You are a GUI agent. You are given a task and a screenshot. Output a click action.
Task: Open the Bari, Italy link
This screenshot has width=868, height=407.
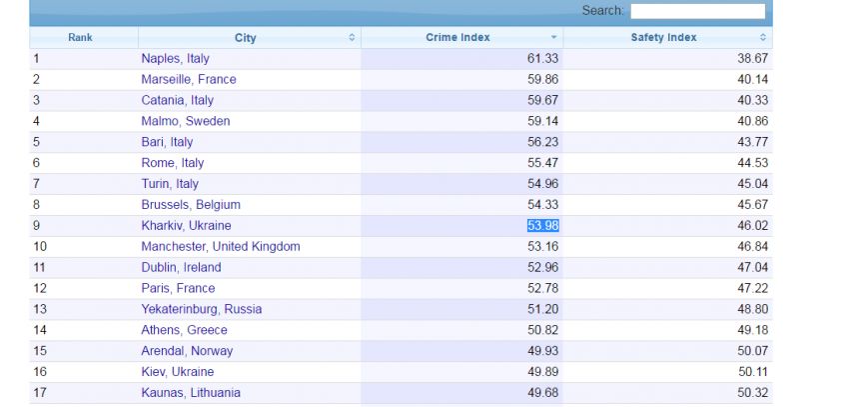point(167,142)
